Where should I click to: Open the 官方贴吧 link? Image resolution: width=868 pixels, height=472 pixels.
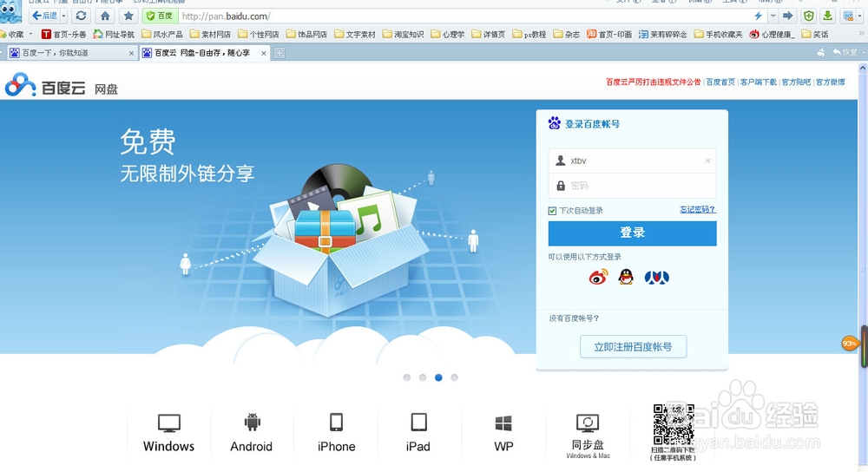tap(796, 82)
